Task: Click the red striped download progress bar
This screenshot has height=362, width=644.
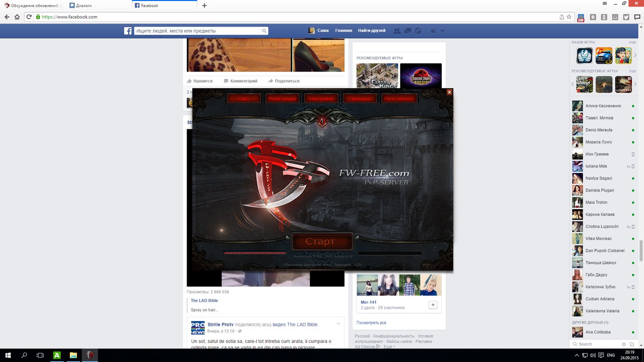Action: tap(255, 253)
